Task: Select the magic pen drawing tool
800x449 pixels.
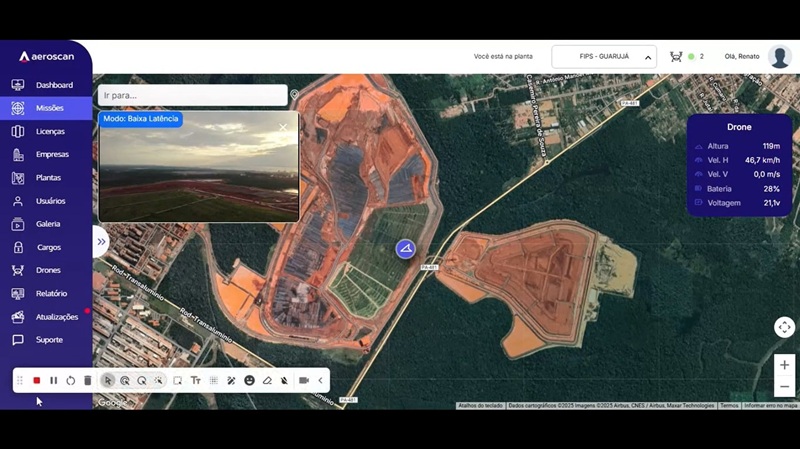Action: tap(231, 381)
